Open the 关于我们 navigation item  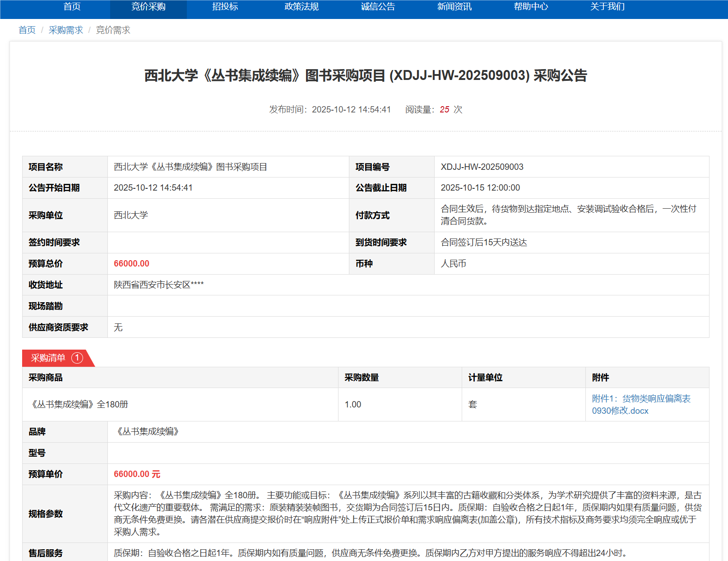(607, 7)
